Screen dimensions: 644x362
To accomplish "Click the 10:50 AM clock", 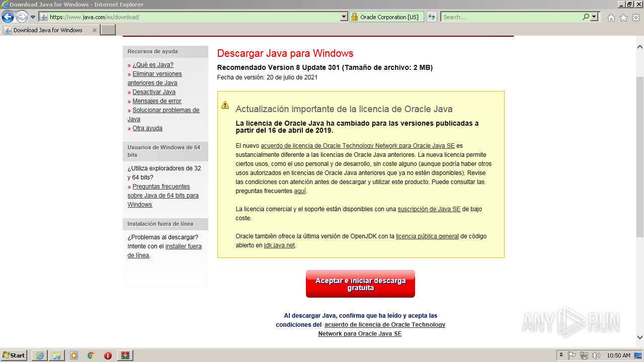I will 618,355.
